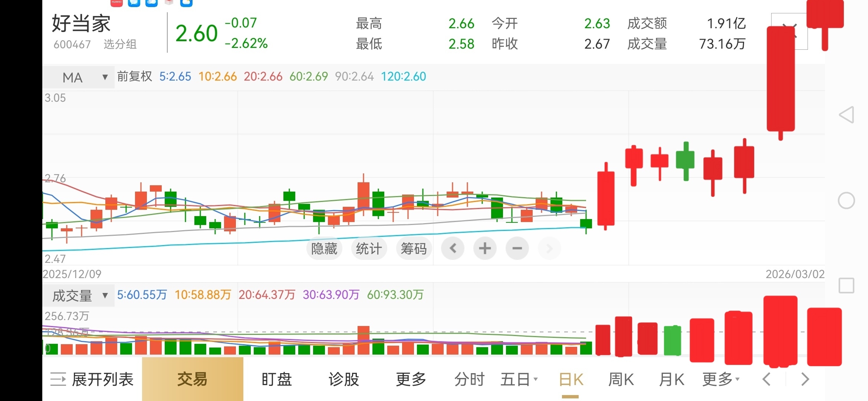868x401 pixels.
Task: Toggle the 统计 statistics mode
Action: click(369, 248)
